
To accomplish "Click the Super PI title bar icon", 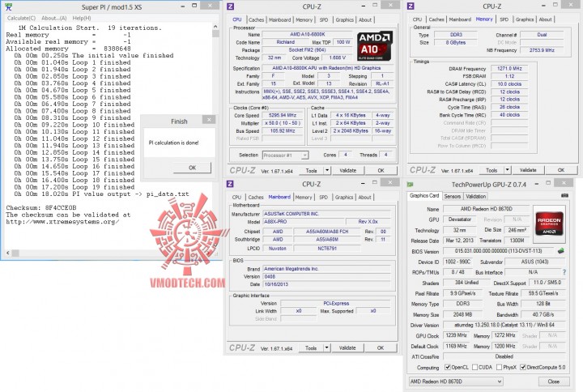I will click(x=9, y=6).
